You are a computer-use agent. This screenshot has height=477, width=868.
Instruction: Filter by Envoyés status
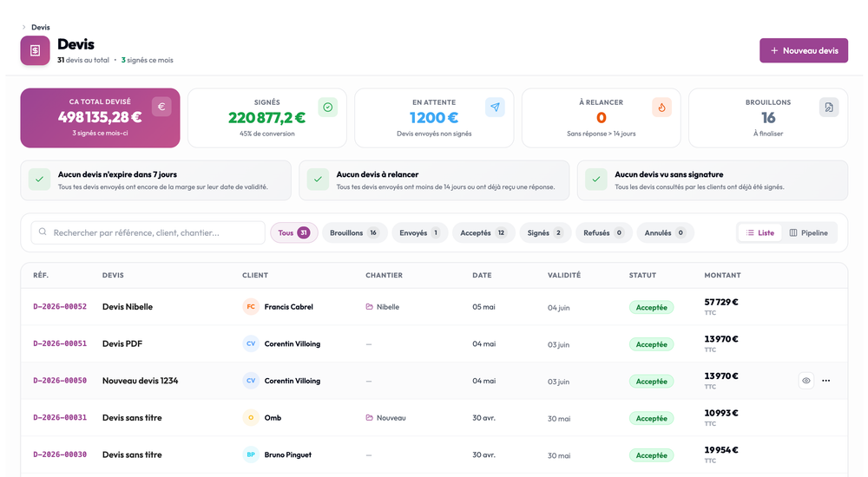point(419,233)
